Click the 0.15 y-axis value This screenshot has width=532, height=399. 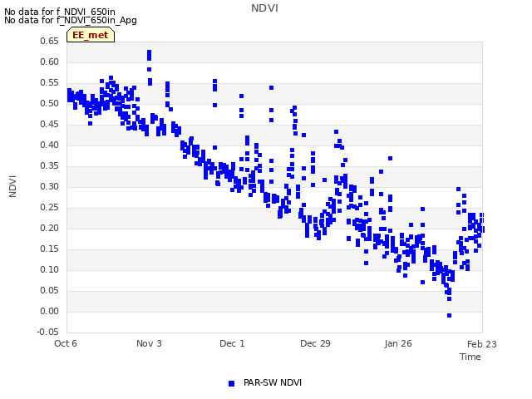pyautogui.click(x=49, y=249)
